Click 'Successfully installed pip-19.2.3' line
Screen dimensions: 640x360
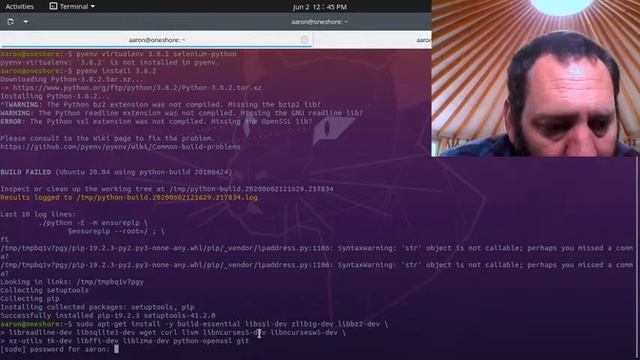pos(108,316)
